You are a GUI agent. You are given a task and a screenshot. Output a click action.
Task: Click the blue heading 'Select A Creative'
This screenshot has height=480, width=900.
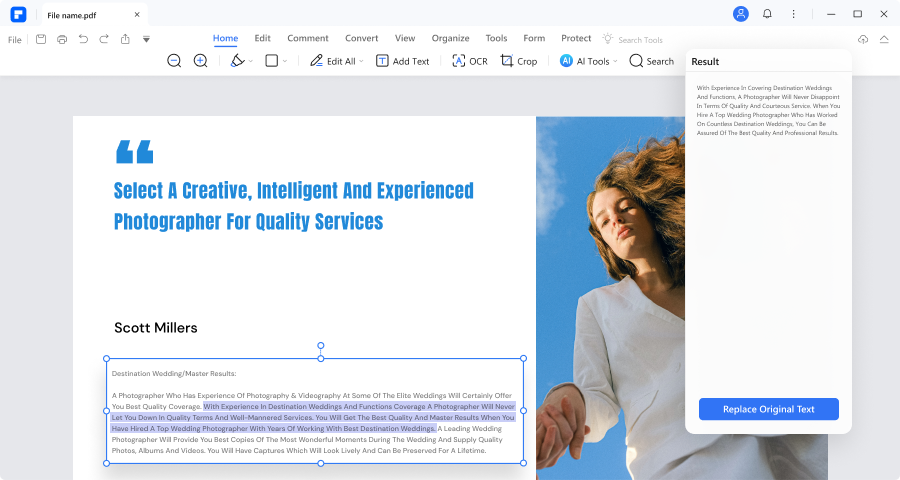tap(293, 206)
